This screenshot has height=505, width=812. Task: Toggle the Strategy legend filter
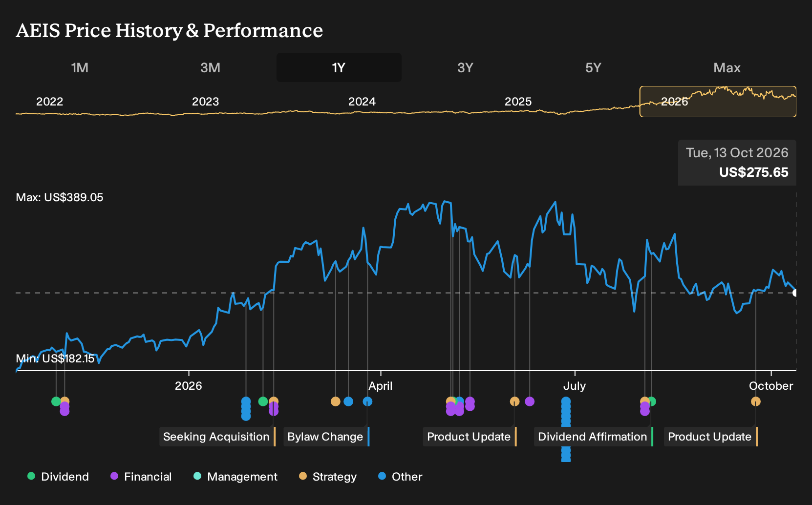click(x=328, y=476)
